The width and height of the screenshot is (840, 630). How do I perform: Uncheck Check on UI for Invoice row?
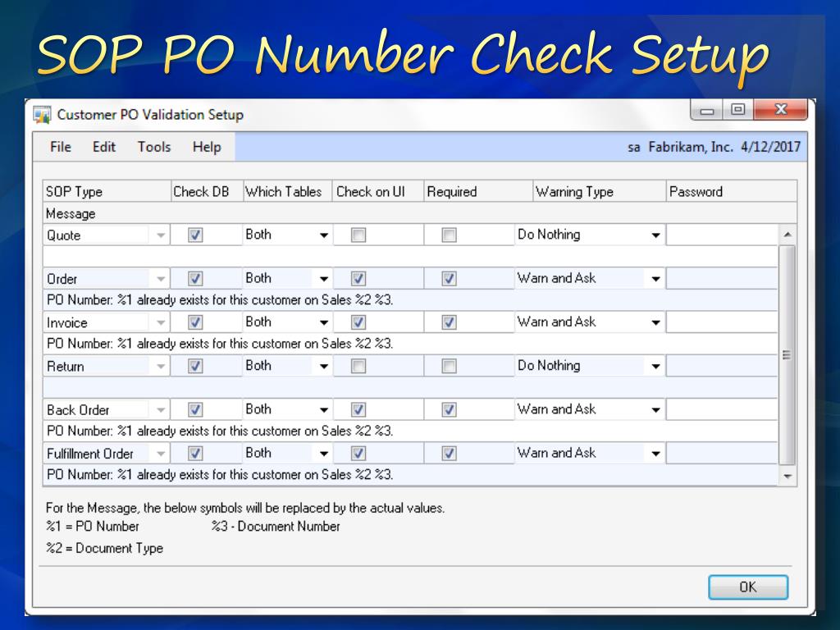[358, 322]
